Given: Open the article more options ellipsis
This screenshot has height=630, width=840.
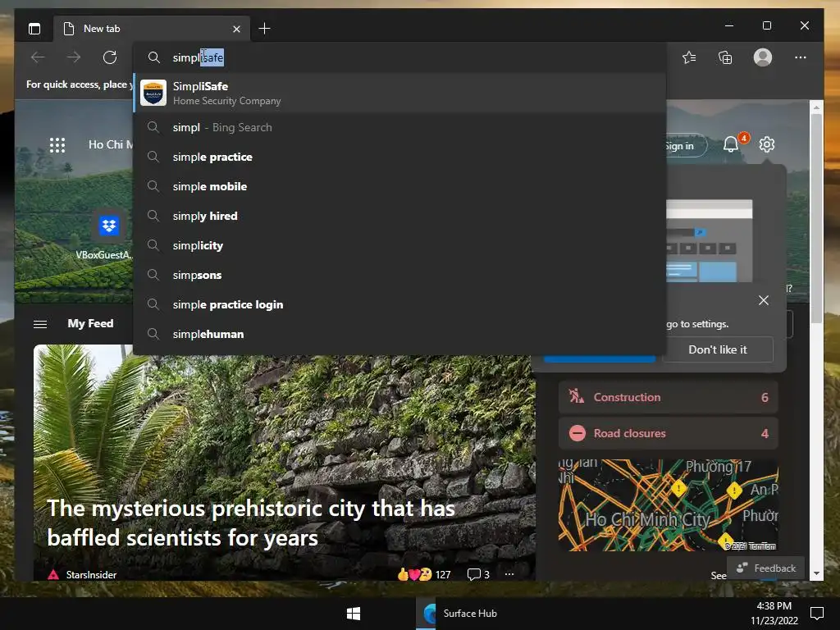Looking at the screenshot, I should [509, 573].
